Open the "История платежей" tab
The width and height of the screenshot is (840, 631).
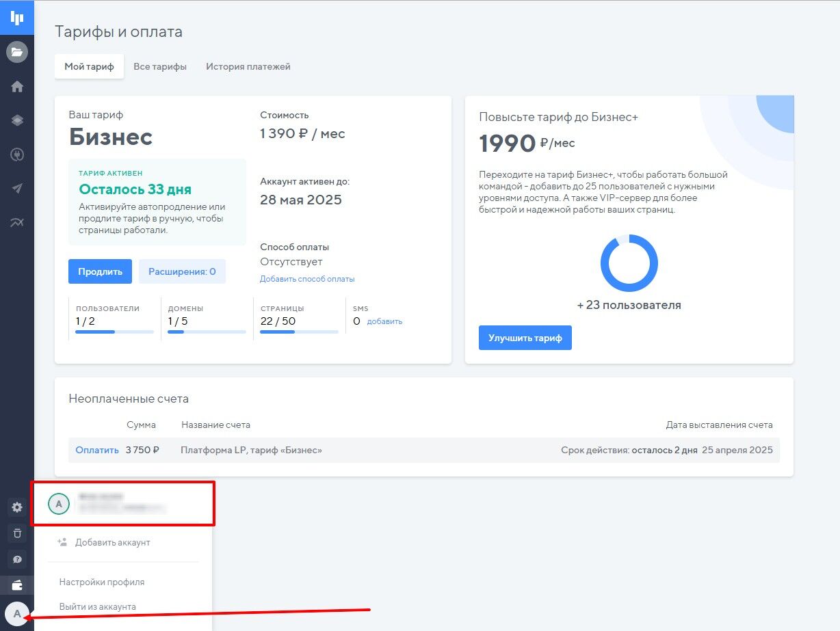coord(248,66)
